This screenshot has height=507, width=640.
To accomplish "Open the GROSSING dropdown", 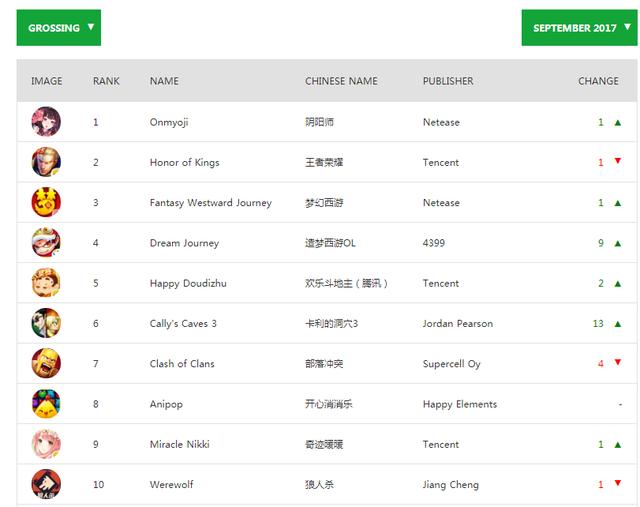I will coord(58,28).
